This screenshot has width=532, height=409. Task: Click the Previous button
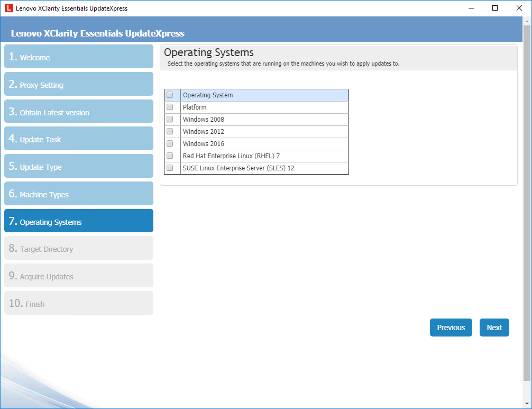451,328
